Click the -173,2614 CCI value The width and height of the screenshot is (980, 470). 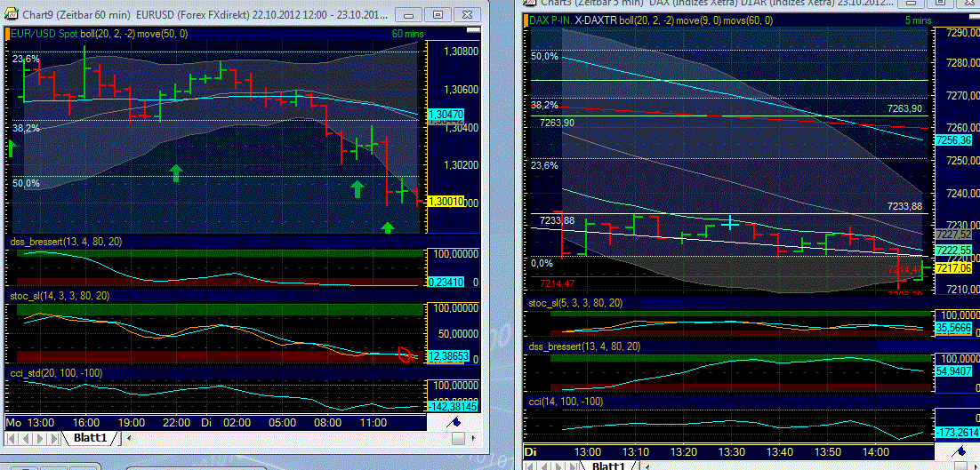(958, 431)
